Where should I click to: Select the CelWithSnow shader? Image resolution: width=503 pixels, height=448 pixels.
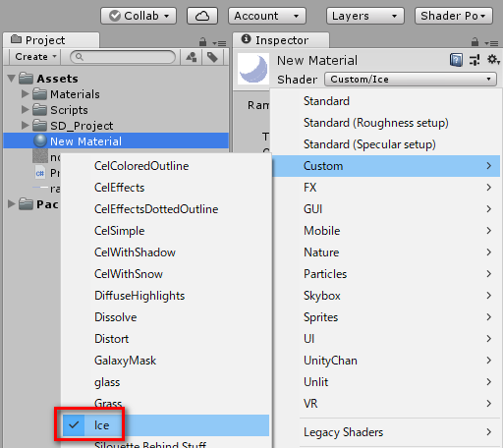click(x=166, y=274)
